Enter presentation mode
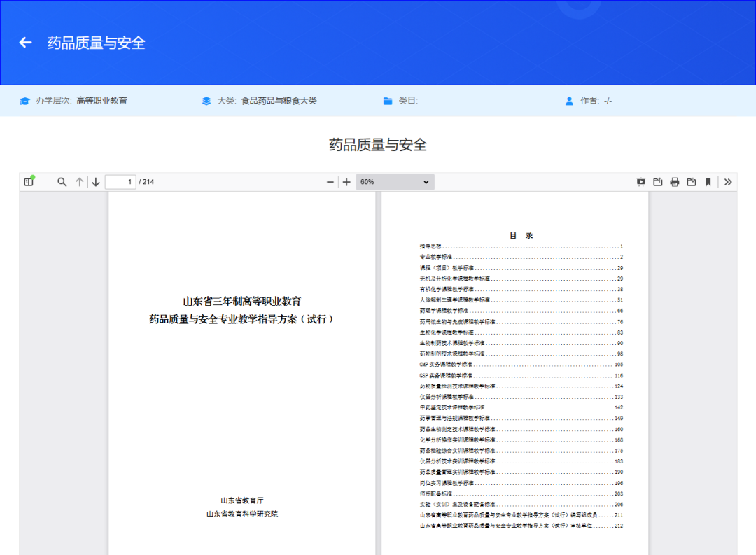Viewport: 756px width, 555px height. 640,181
